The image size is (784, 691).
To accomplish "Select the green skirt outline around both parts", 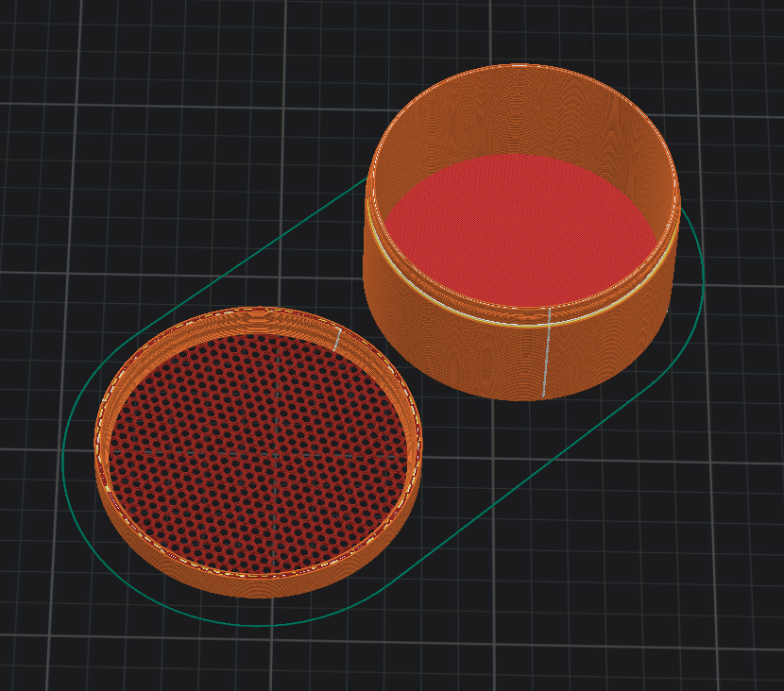I will [383, 401].
